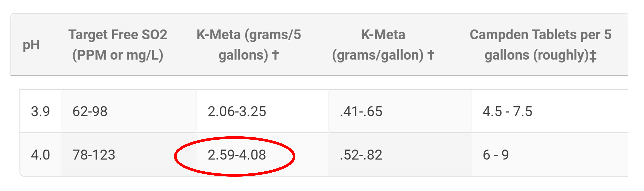Click the dagger after '(grams/gallon)'
Image resolution: width=644 pixels, height=191 pixels.
431,55
